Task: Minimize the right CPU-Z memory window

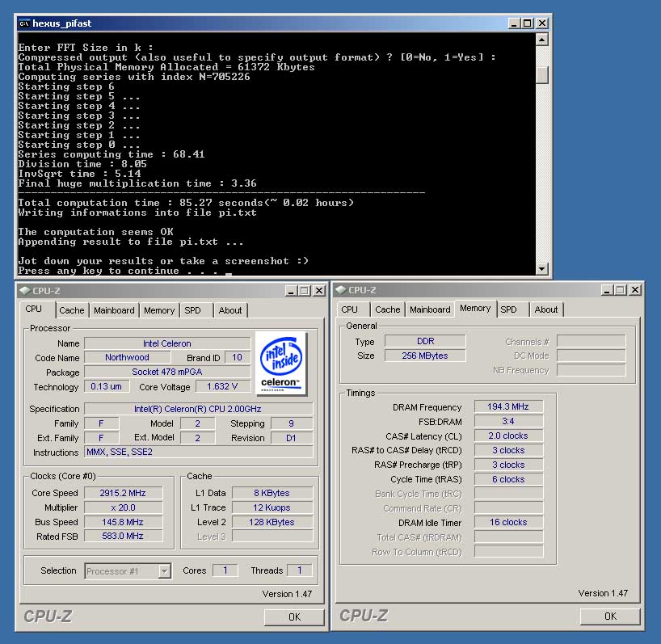Action: tap(607, 290)
